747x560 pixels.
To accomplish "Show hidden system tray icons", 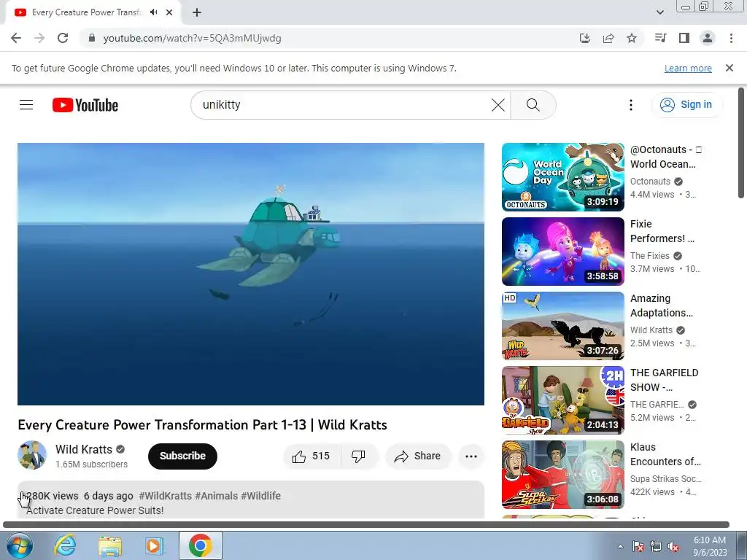I will pyautogui.click(x=620, y=546).
